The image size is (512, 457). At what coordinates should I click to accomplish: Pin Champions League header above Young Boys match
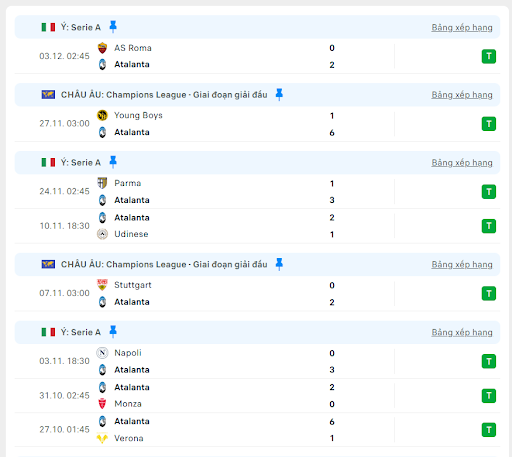[279, 95]
